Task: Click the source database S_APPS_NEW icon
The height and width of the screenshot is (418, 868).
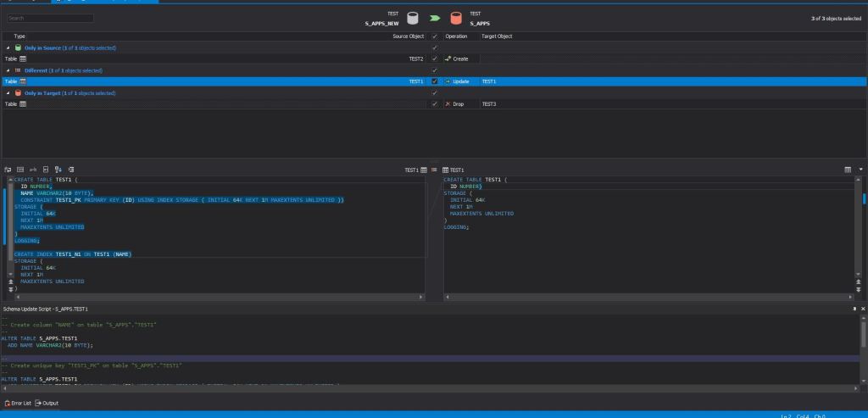Action: click(x=413, y=18)
